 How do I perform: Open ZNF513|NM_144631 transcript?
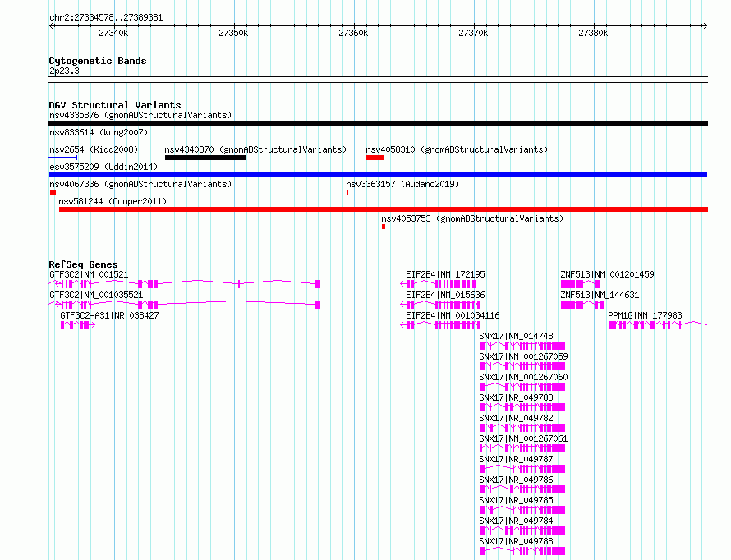pyautogui.click(x=600, y=295)
